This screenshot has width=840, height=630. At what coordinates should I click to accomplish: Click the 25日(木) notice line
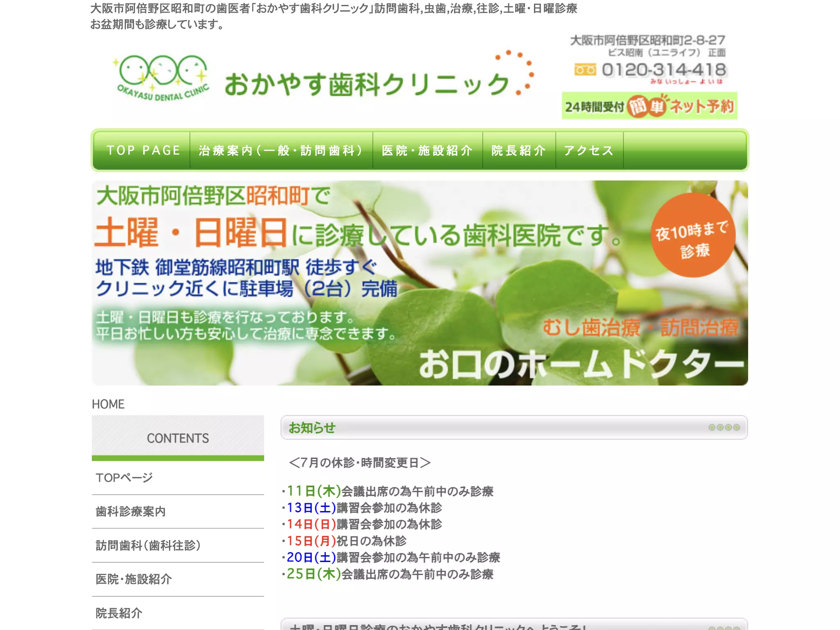388,574
